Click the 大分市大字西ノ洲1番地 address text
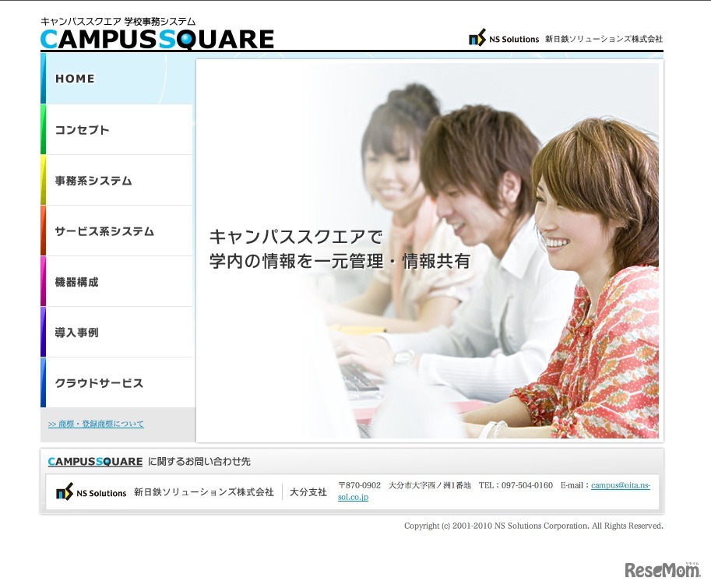Screen dimensions: 711x588 (x=429, y=485)
